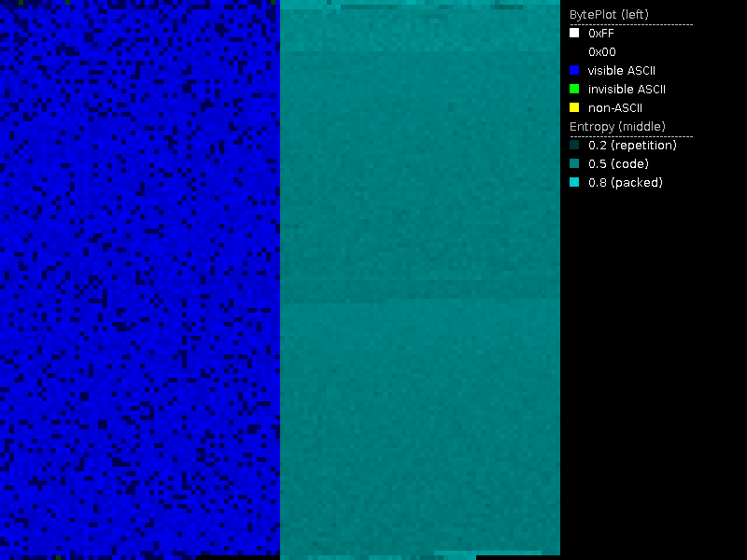Click the dark 0.2 repetition swatch
This screenshot has height=560, width=747.
point(574,145)
